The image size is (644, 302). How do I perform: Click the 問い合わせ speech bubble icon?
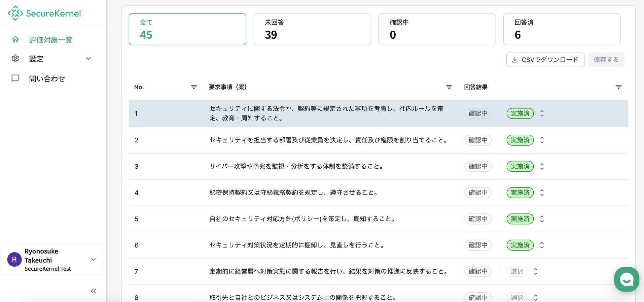click(x=15, y=78)
